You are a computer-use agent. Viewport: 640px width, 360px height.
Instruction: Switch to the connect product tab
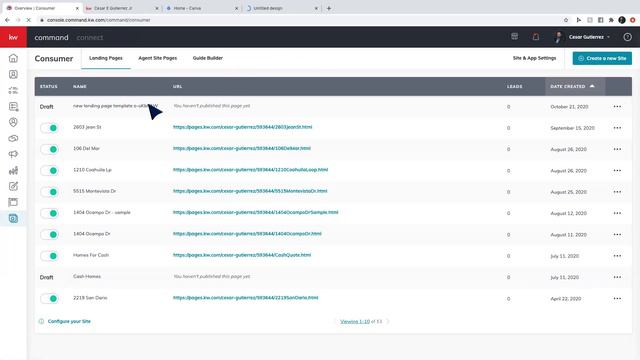[x=90, y=37]
